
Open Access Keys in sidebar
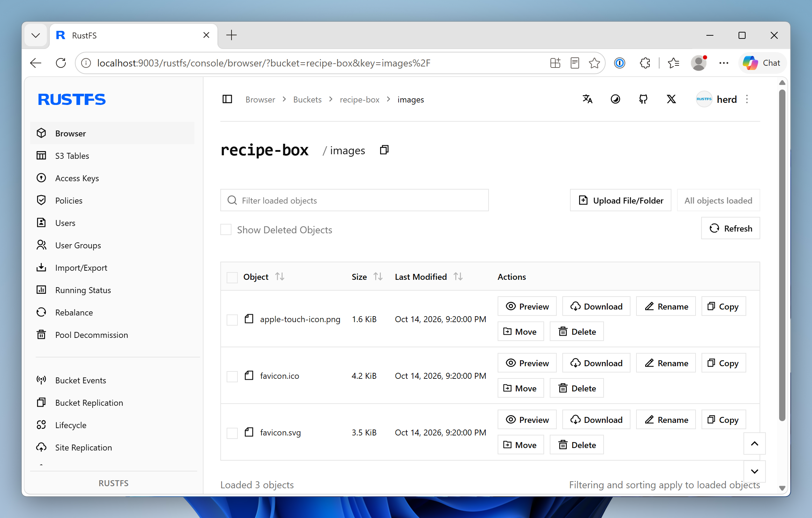point(112,178)
